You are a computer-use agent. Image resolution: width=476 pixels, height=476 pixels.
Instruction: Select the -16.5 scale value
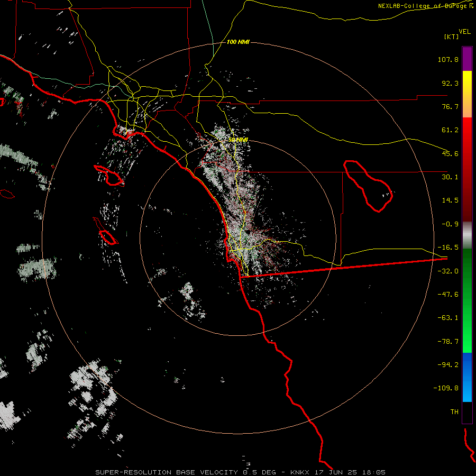tap(448, 248)
